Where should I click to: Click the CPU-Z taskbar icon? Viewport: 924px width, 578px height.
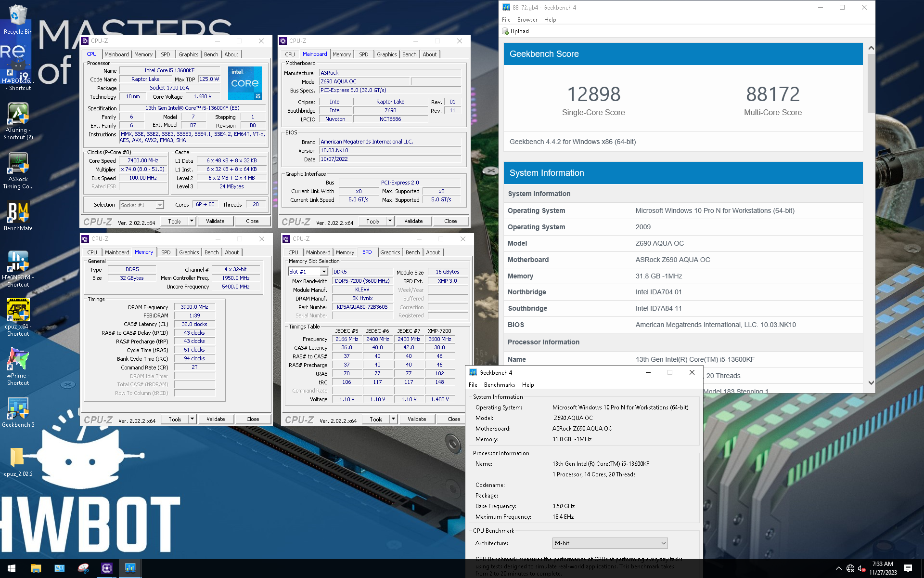[x=106, y=568]
